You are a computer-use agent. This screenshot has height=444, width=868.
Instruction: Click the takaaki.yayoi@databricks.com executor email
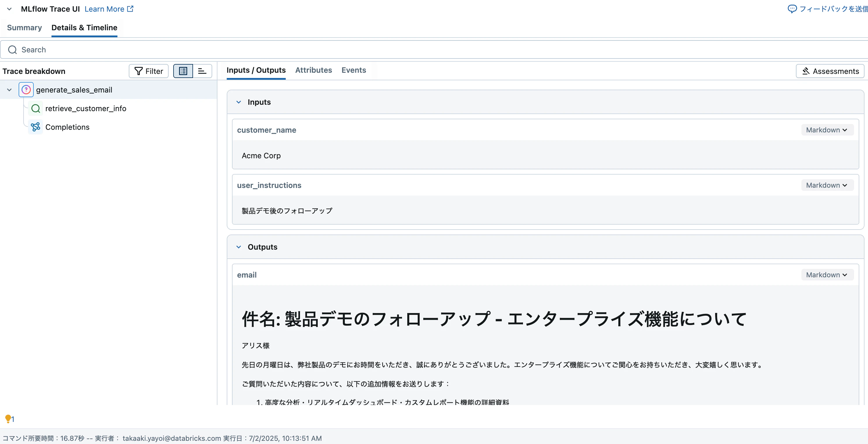pos(172,438)
